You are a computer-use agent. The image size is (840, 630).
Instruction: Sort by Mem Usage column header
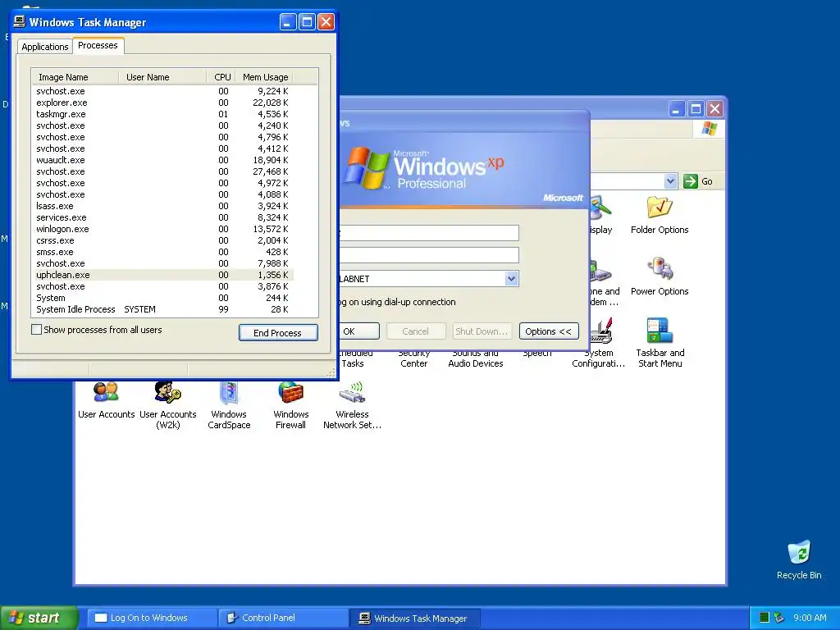pos(265,77)
